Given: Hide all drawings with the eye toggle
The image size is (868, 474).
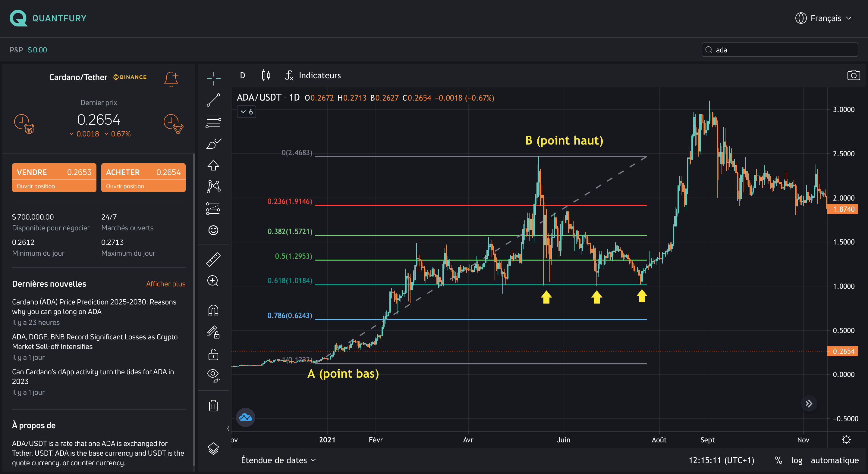Looking at the screenshot, I should pos(213,375).
